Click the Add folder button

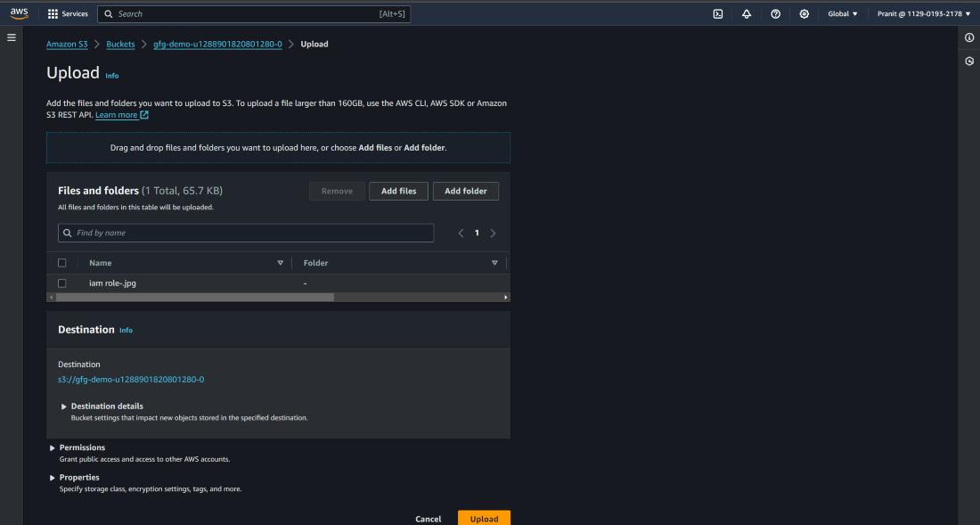click(466, 192)
